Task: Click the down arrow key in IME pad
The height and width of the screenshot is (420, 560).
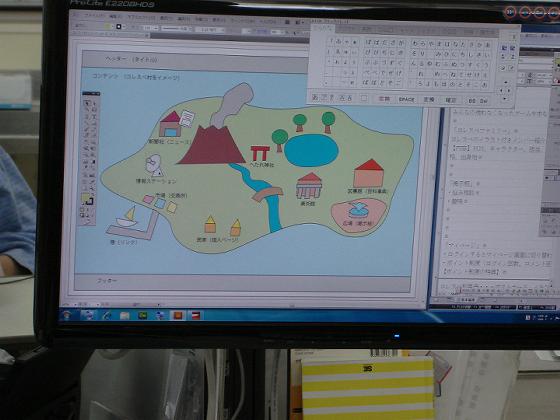Action: [505, 98]
